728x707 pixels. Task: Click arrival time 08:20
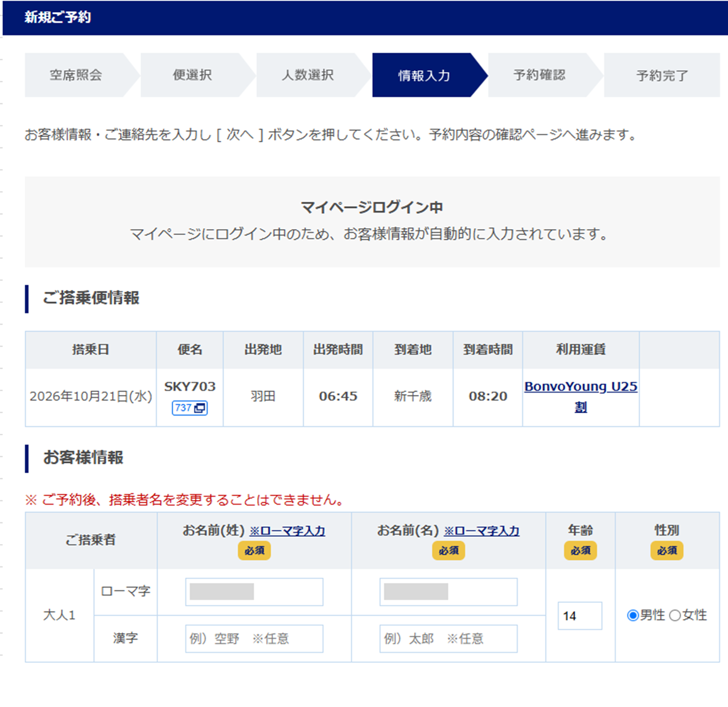coord(488,396)
